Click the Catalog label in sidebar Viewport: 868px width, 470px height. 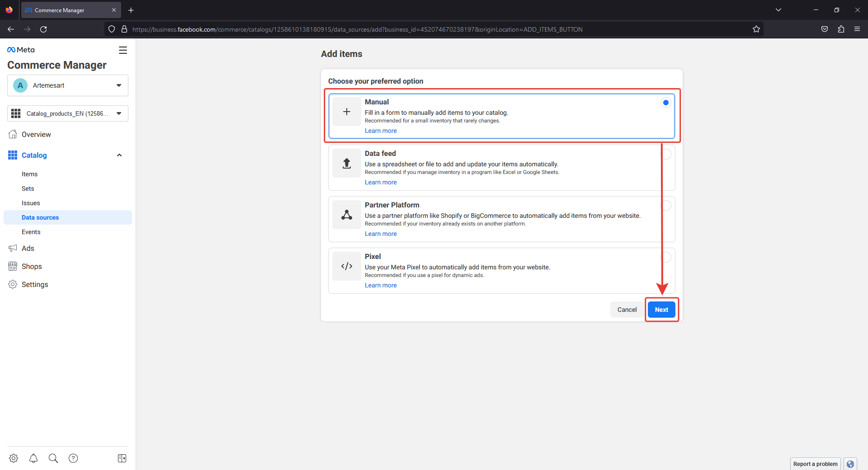(x=34, y=155)
